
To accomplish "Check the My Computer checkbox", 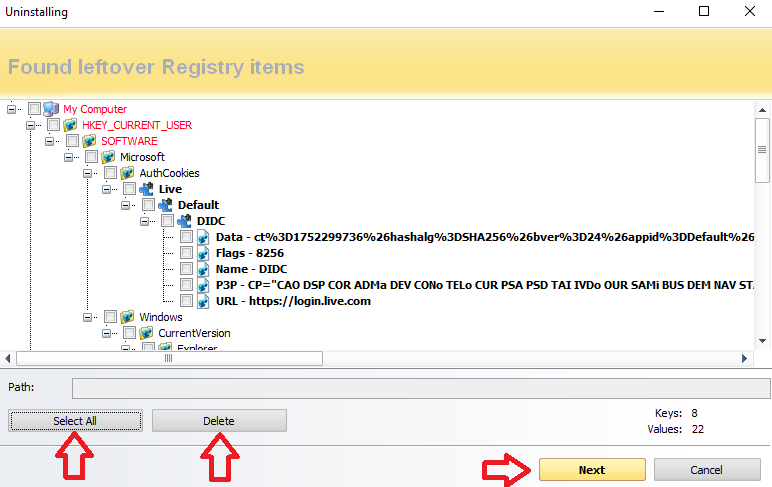I will click(x=34, y=108).
